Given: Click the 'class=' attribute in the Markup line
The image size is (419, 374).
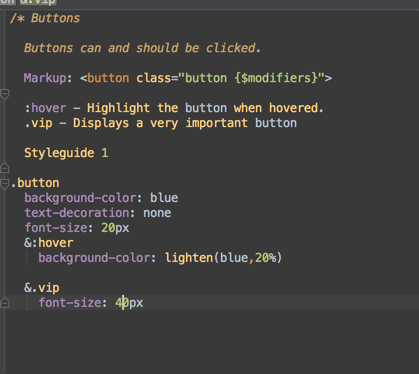Looking at the screenshot, I should coord(157,78).
